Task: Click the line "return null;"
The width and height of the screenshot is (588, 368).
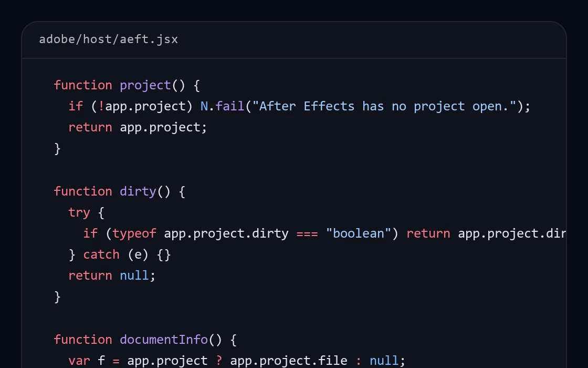Action: 112,275
